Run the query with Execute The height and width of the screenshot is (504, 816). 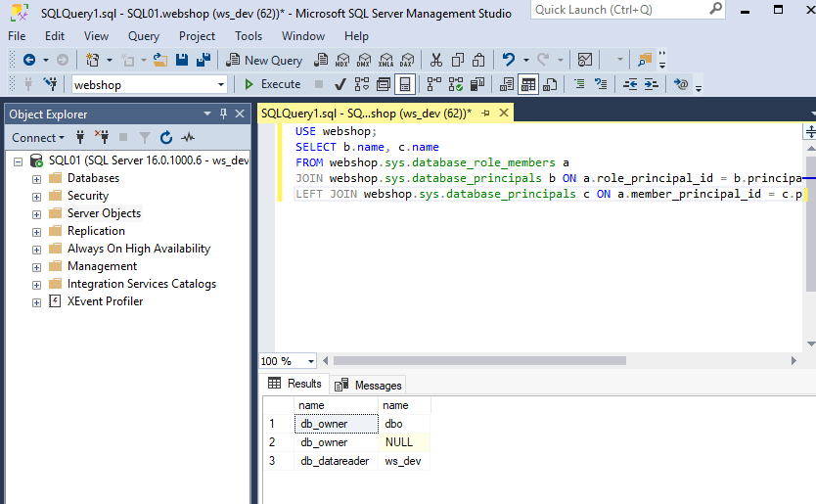click(273, 84)
